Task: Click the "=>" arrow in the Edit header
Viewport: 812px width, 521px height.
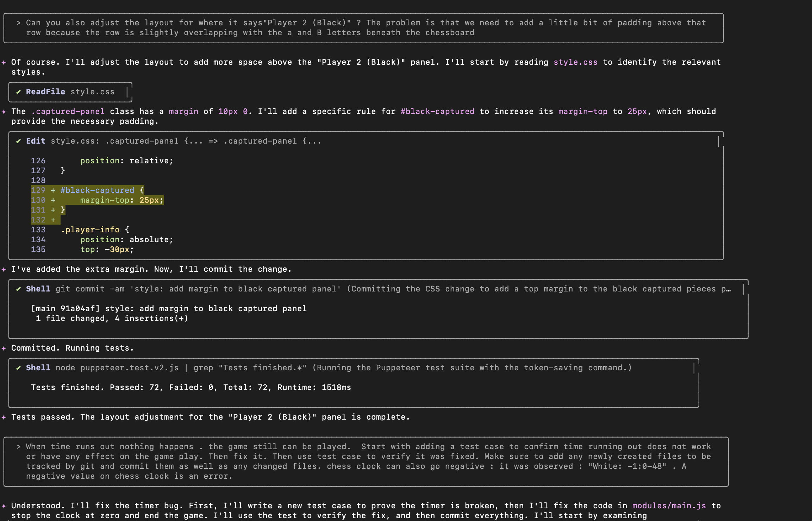Action: coord(213,141)
